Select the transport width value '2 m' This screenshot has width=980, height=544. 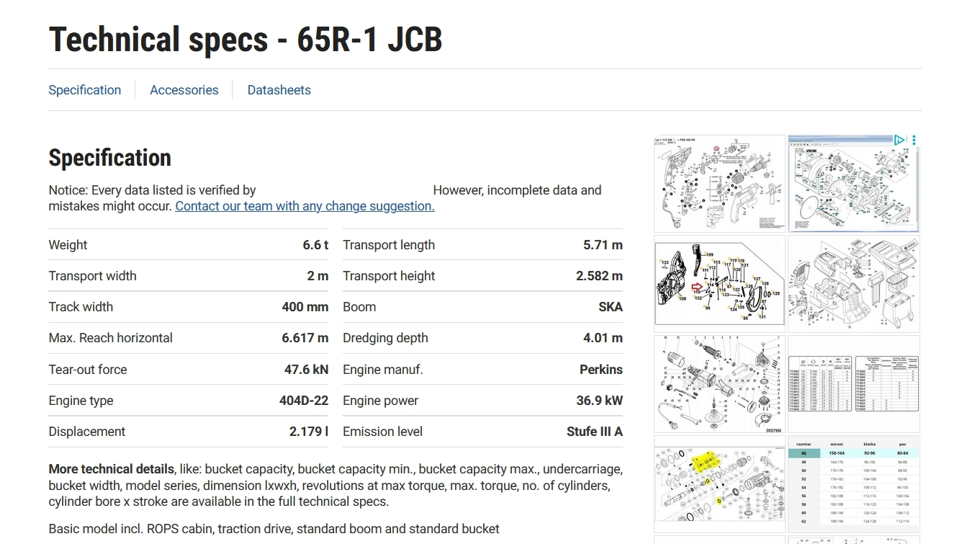[x=318, y=276]
